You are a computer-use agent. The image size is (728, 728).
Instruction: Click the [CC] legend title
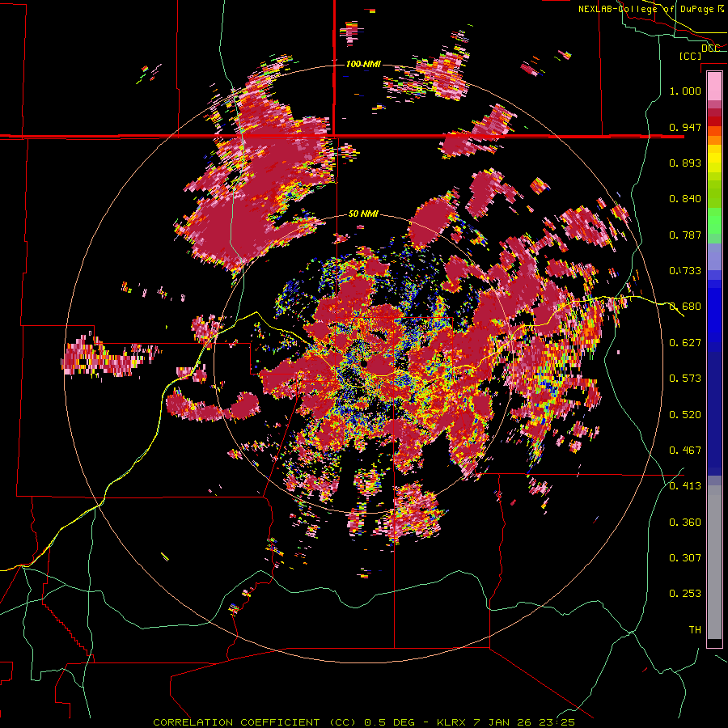coord(690,56)
